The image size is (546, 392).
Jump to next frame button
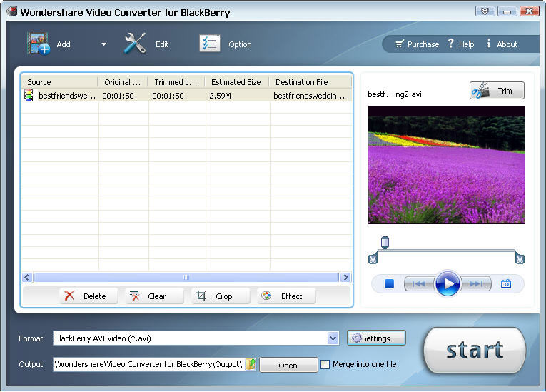[x=476, y=284]
